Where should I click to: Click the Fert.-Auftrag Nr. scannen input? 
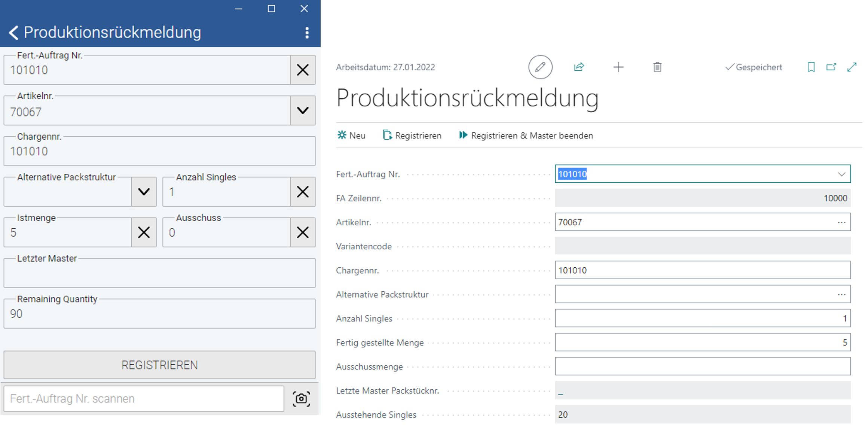coord(144,399)
